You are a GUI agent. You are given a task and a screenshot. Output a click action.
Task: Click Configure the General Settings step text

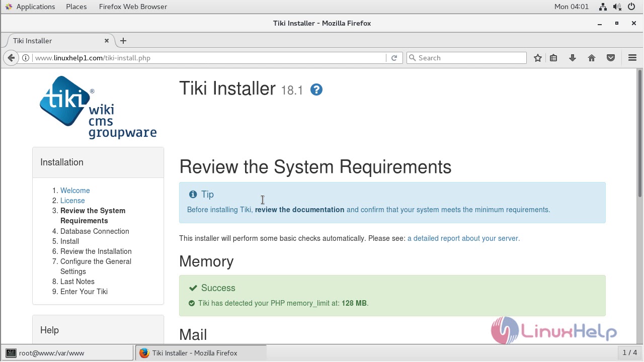coord(96,266)
